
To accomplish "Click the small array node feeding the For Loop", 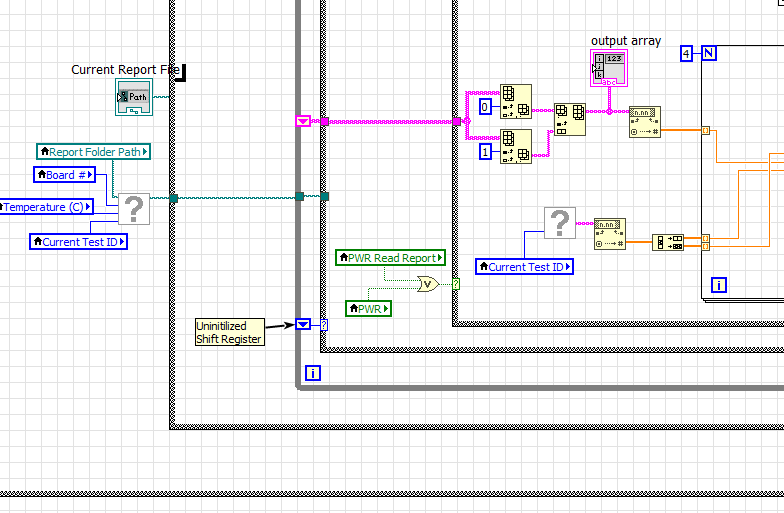I will pos(668,242).
